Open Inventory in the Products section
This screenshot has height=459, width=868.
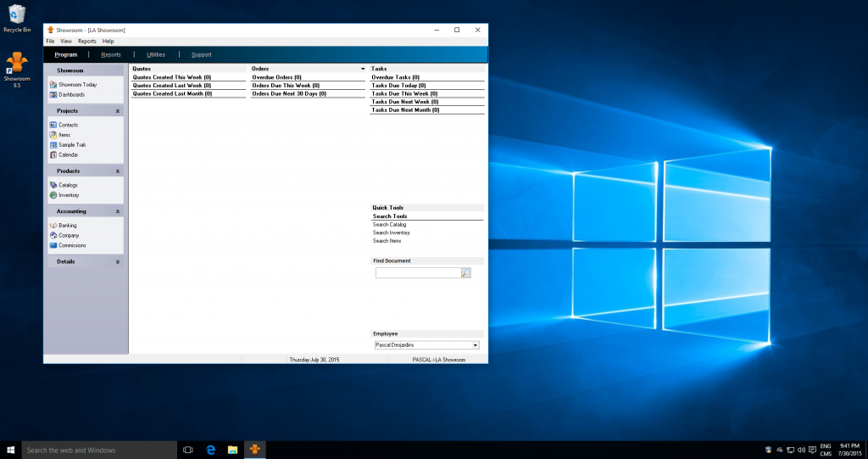pyautogui.click(x=69, y=195)
